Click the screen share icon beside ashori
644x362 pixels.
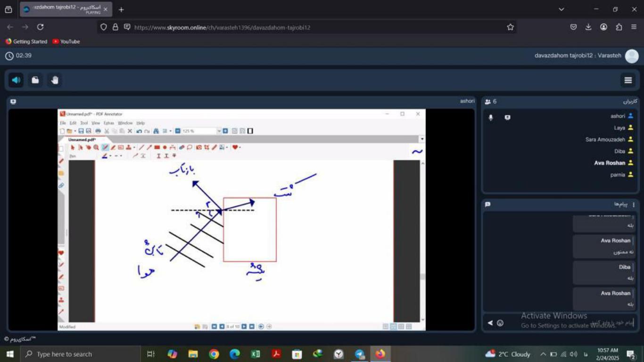click(x=507, y=117)
